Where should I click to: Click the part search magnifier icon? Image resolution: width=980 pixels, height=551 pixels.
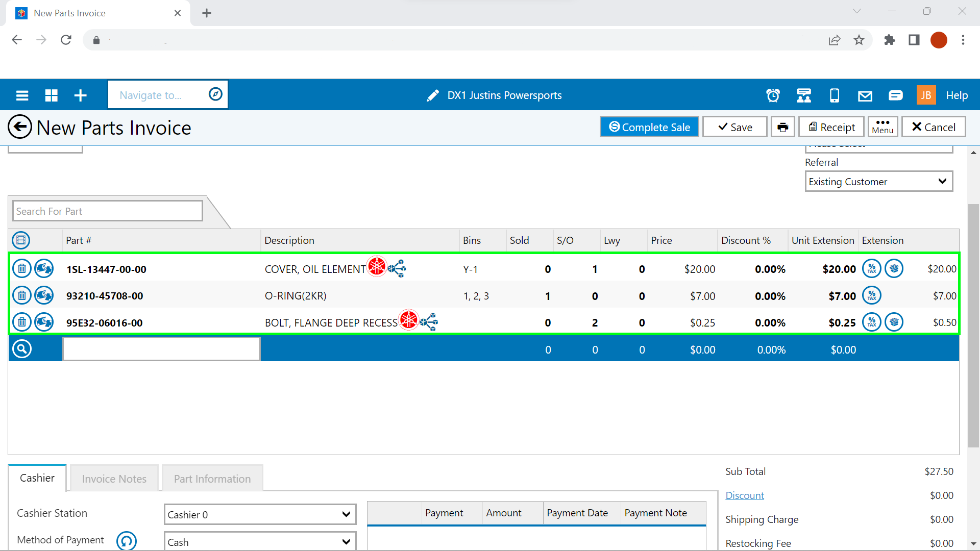[x=22, y=349]
